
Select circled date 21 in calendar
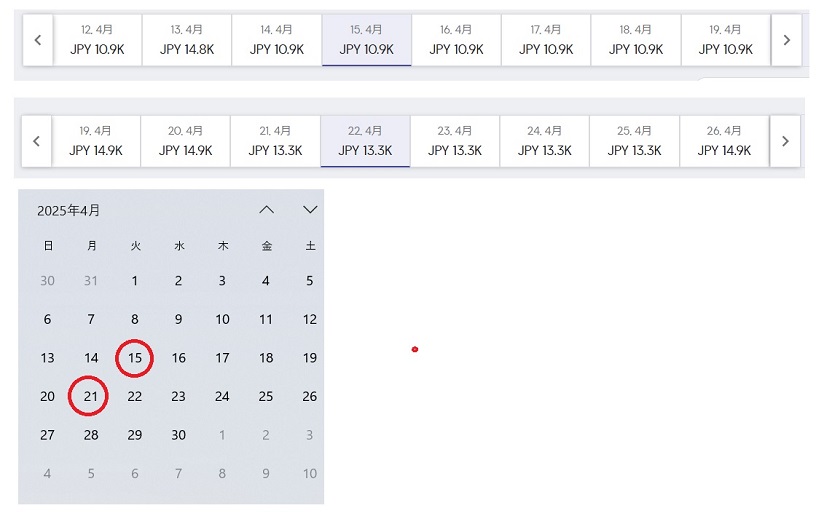(x=91, y=397)
